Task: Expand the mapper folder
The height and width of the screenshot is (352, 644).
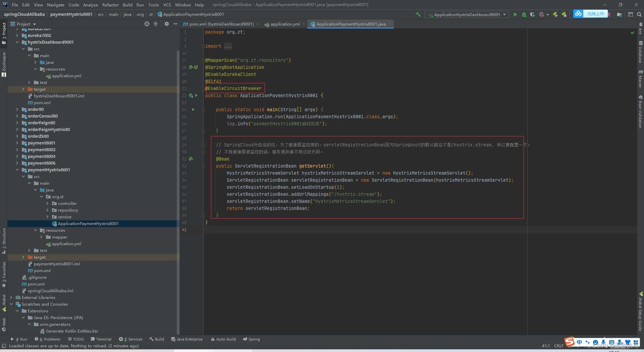Action: [42, 237]
